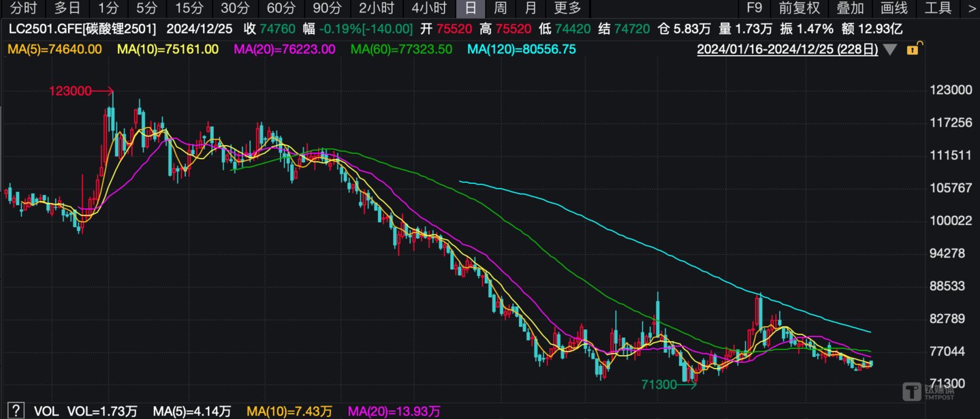This screenshot has height=419, width=980.
Task: Select the 周 weekly timeframe tab
Action: 501,8
